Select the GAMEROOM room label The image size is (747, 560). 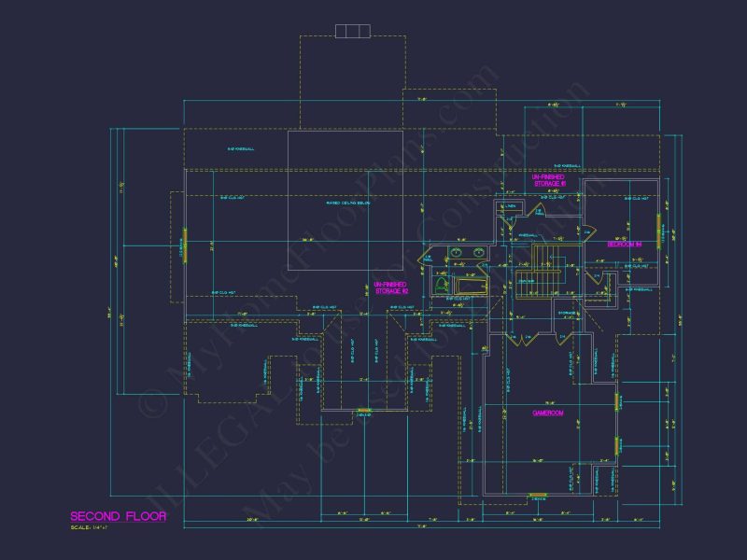(x=548, y=413)
